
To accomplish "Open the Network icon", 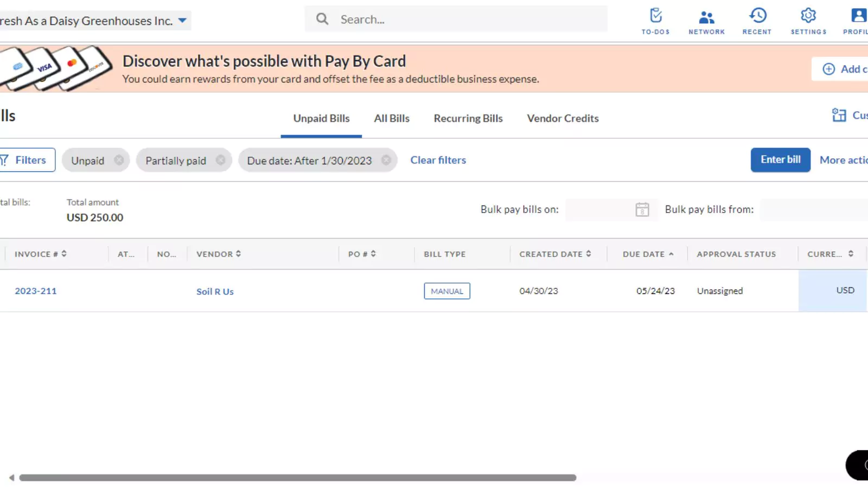I will pos(706,21).
